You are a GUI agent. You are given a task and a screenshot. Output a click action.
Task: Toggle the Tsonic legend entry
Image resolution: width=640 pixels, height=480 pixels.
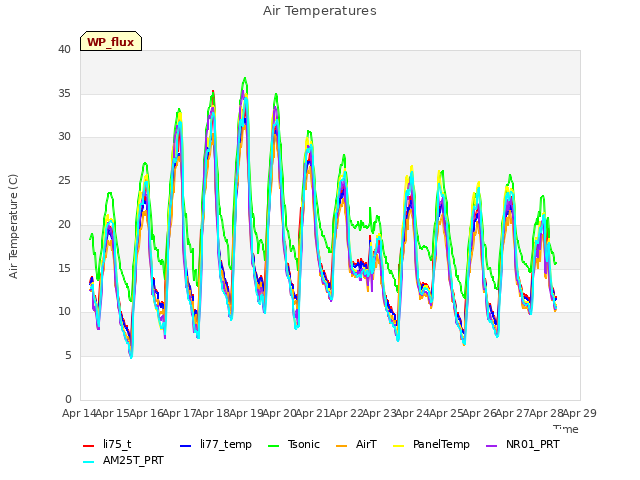[x=293, y=444]
